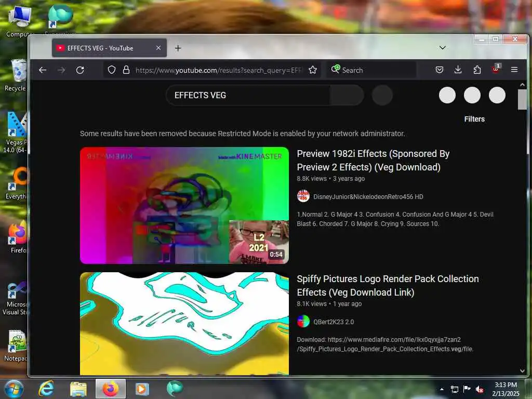This screenshot has height=399, width=532.
Task: Click the YouTube search field containing EFFECTS VEG
Action: point(248,96)
